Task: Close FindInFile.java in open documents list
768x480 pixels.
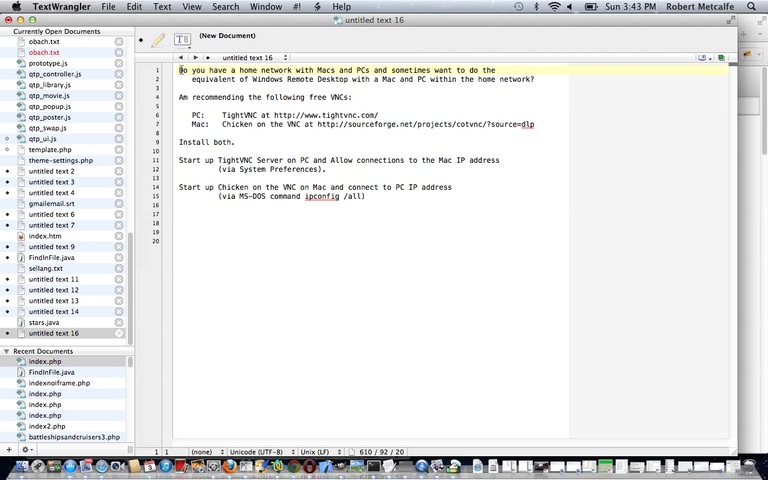Action: coord(119,258)
